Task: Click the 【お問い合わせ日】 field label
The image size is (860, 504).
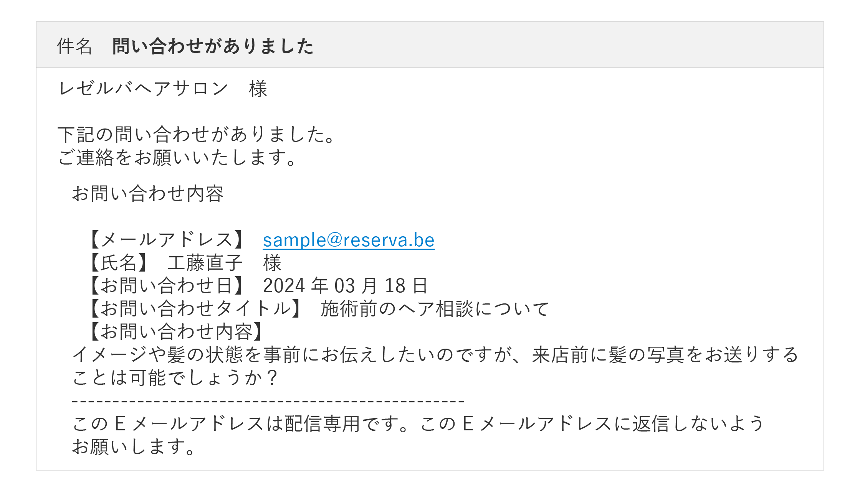Action: 166,286
